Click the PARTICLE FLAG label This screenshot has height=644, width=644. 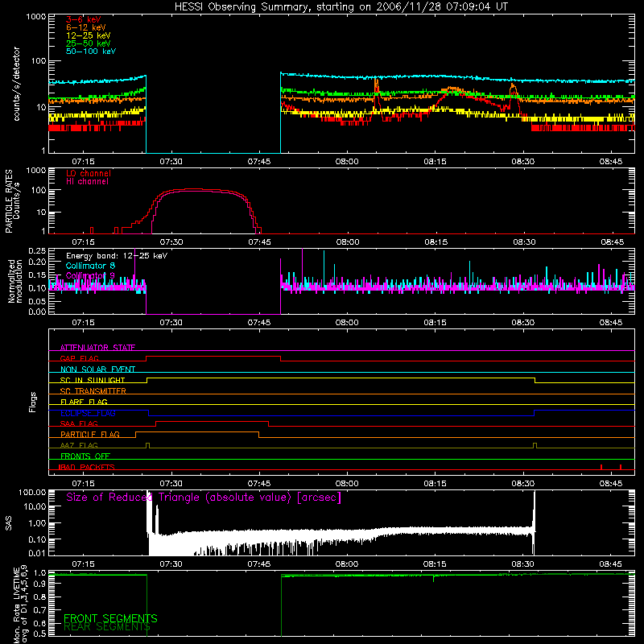tap(90, 435)
